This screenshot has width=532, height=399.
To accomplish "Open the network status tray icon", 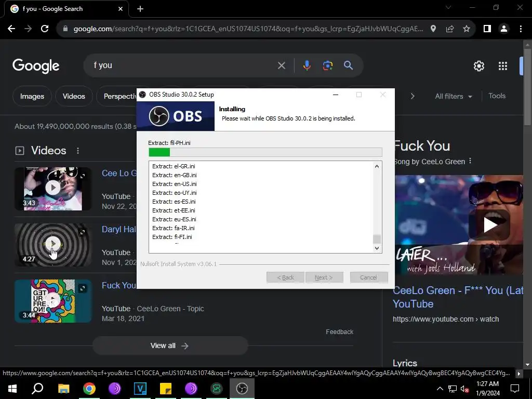I will 453,389.
